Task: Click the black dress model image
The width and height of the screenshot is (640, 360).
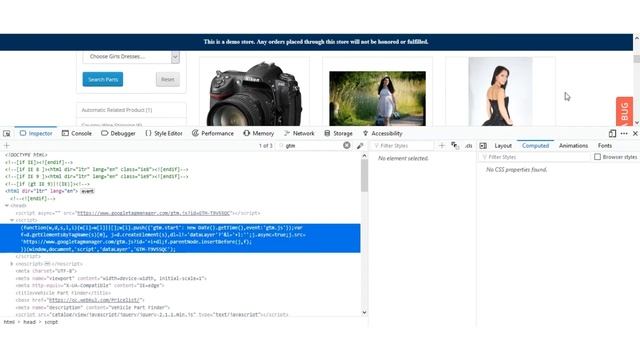Action: tap(500, 91)
